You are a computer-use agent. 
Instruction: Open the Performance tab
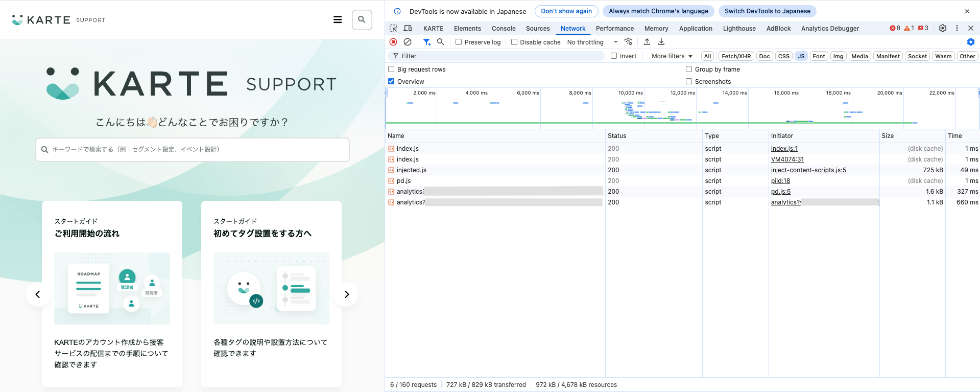click(615, 29)
